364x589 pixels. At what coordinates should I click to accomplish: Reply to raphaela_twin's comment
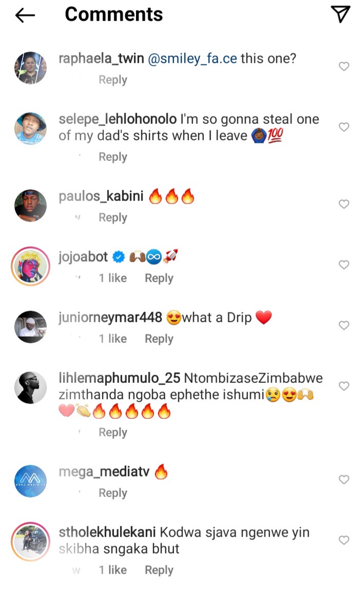coord(113,80)
